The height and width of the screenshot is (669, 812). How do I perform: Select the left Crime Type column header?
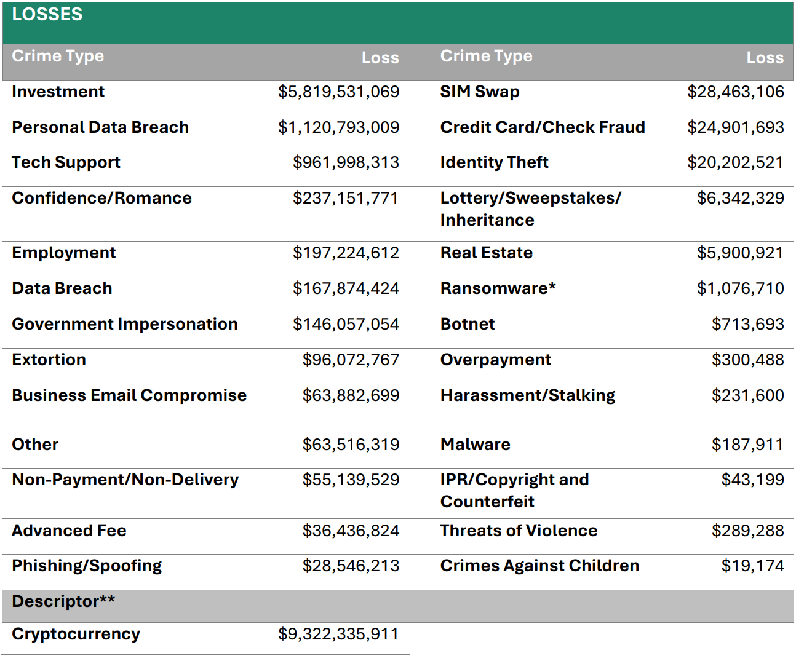point(58,56)
